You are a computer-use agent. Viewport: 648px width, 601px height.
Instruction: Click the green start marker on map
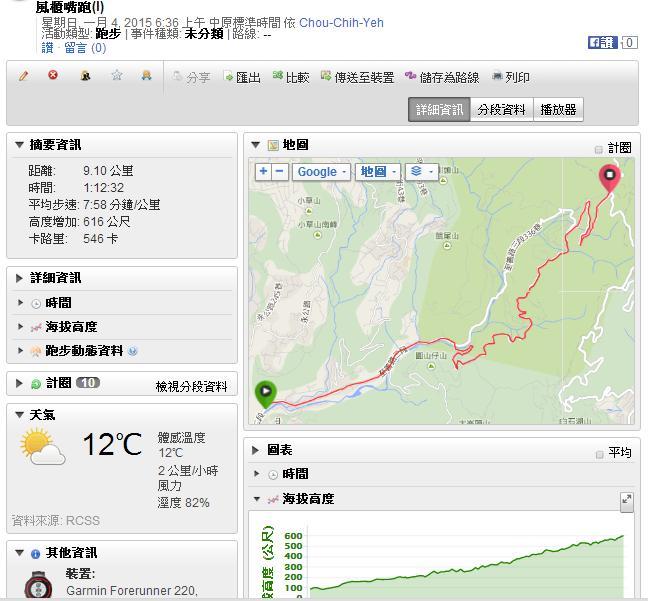tap(265, 393)
